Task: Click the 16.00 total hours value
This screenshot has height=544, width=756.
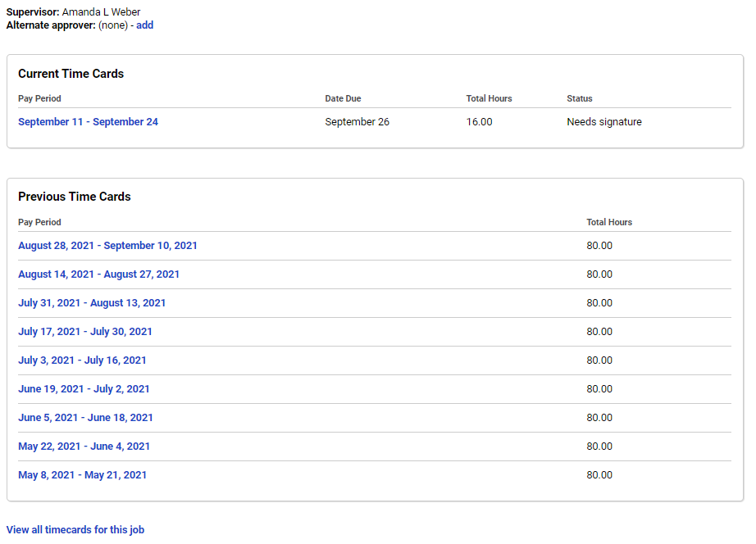Action: 479,122
